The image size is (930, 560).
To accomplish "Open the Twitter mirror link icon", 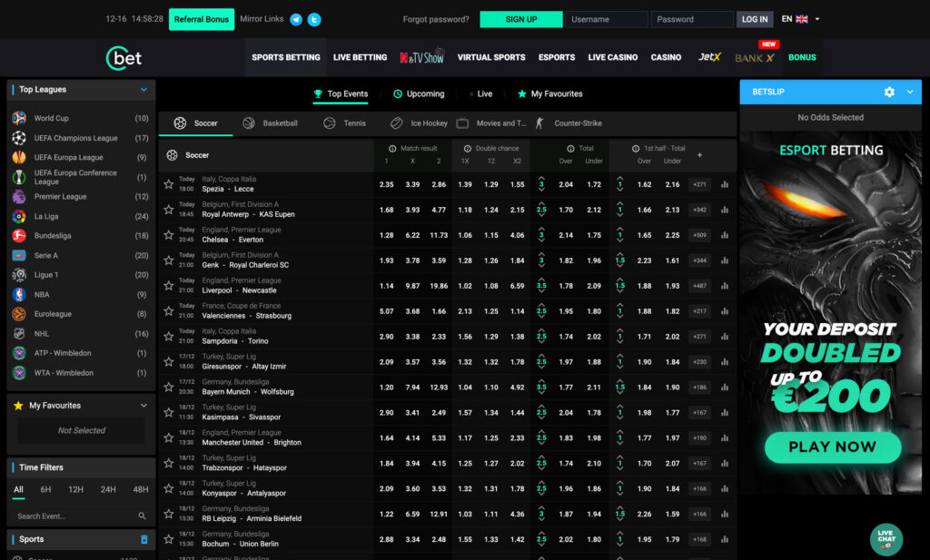I will coord(314,20).
